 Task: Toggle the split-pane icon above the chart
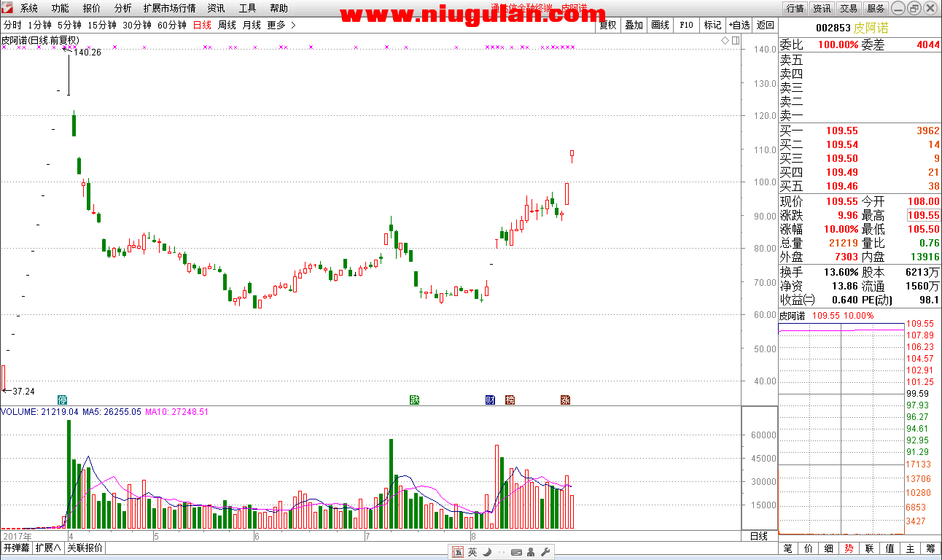736,40
